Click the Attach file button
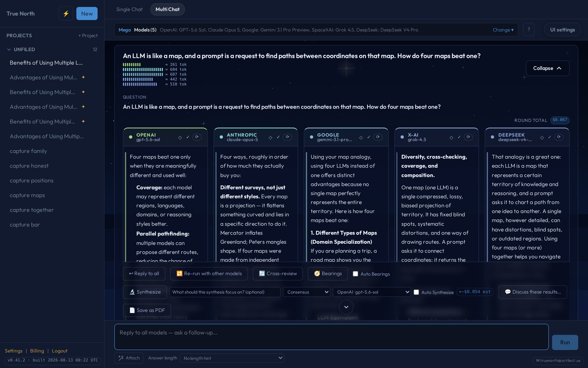588x368 pixels. (129, 358)
